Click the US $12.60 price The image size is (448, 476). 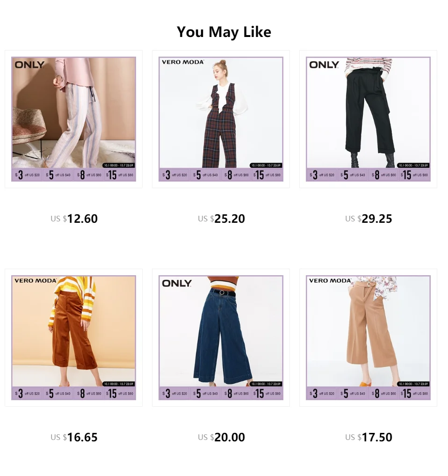tap(74, 219)
